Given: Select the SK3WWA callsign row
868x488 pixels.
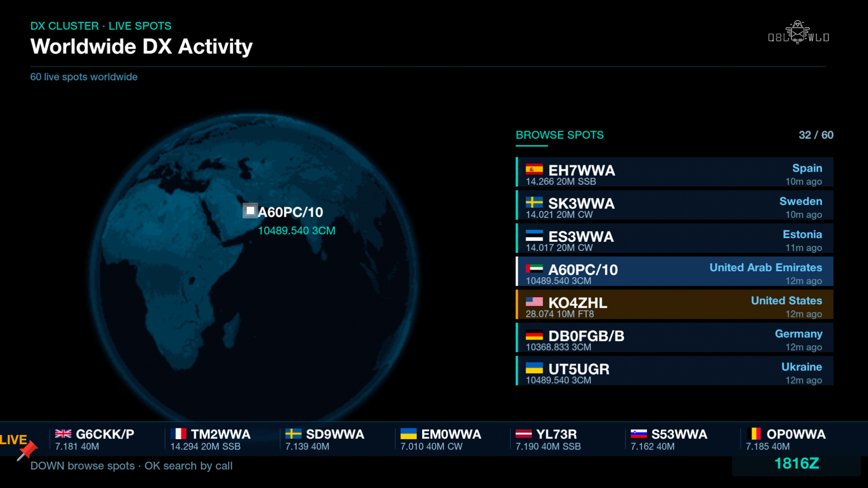Looking at the screenshot, I should pos(675,205).
